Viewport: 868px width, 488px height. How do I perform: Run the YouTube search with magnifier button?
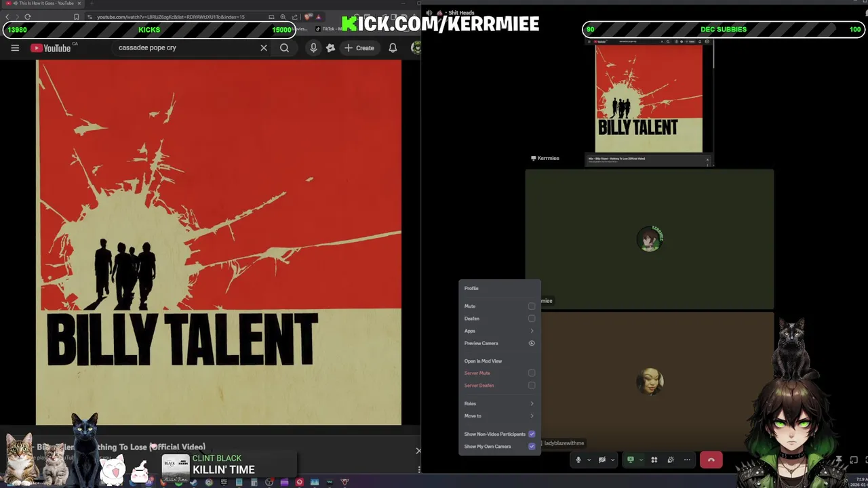(285, 48)
